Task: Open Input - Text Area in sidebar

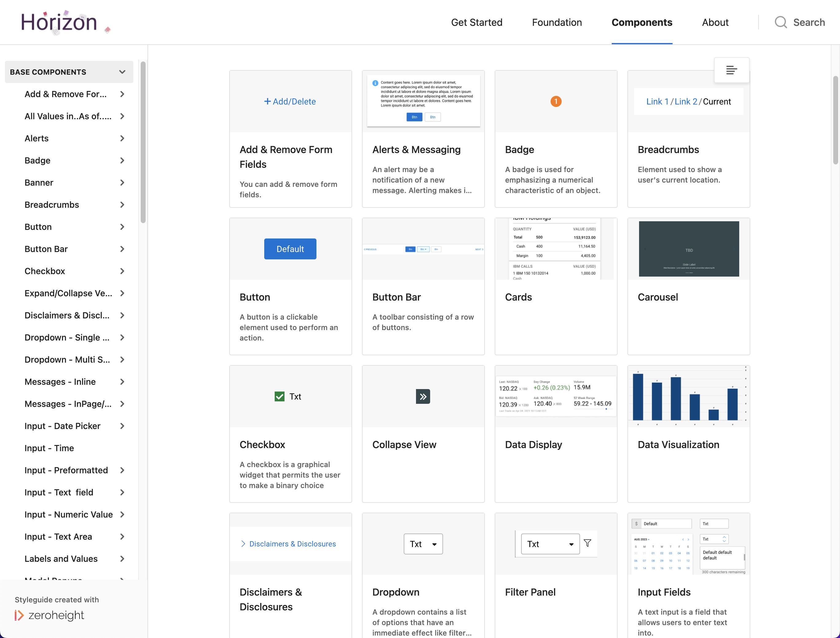Action: tap(58, 537)
